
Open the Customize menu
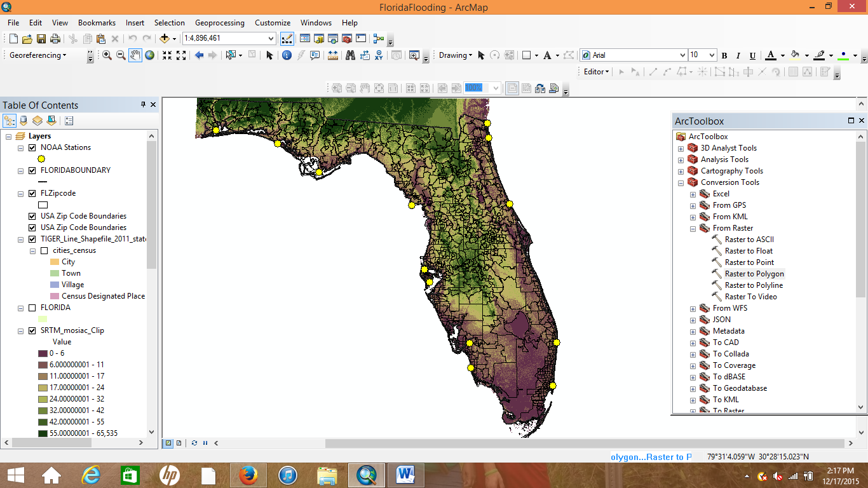[x=273, y=23]
